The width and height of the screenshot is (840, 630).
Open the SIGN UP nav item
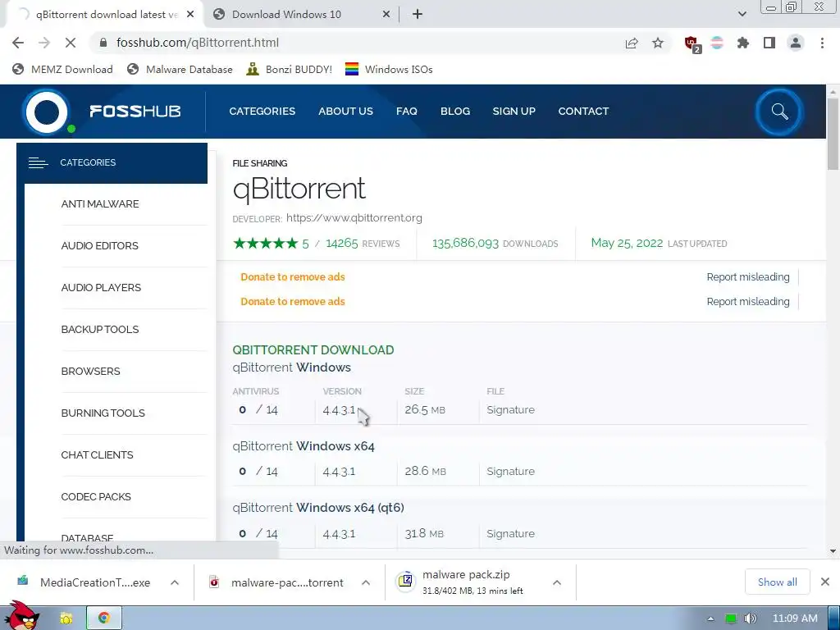point(514,111)
